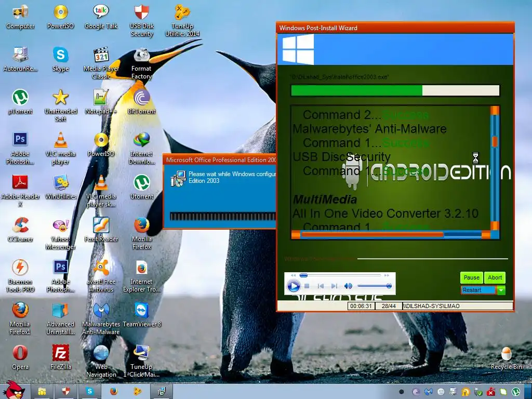
Task: Open Mozilla Firefox1 desktop icon
Action: (20, 318)
